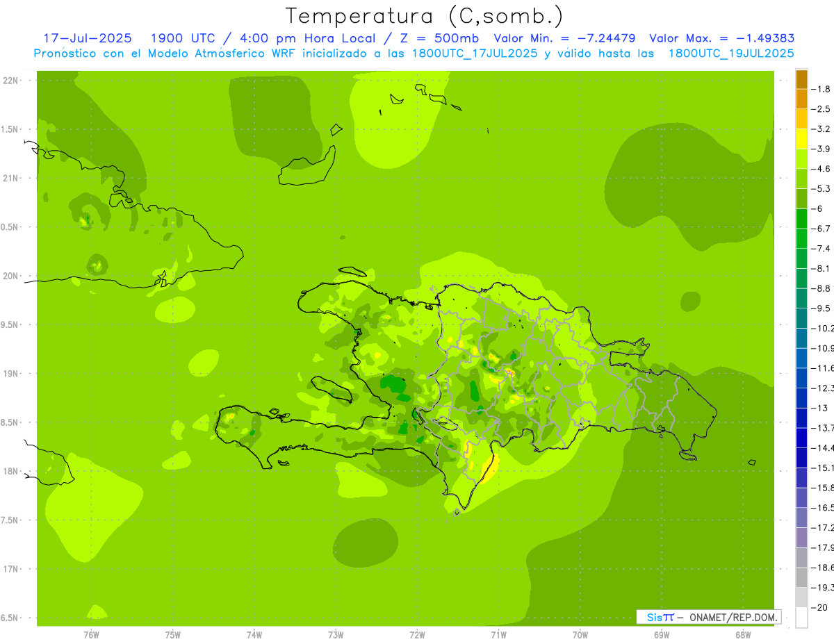Click the '-3.2' color bar label
This screenshot has width=834, height=644.
(x=821, y=129)
